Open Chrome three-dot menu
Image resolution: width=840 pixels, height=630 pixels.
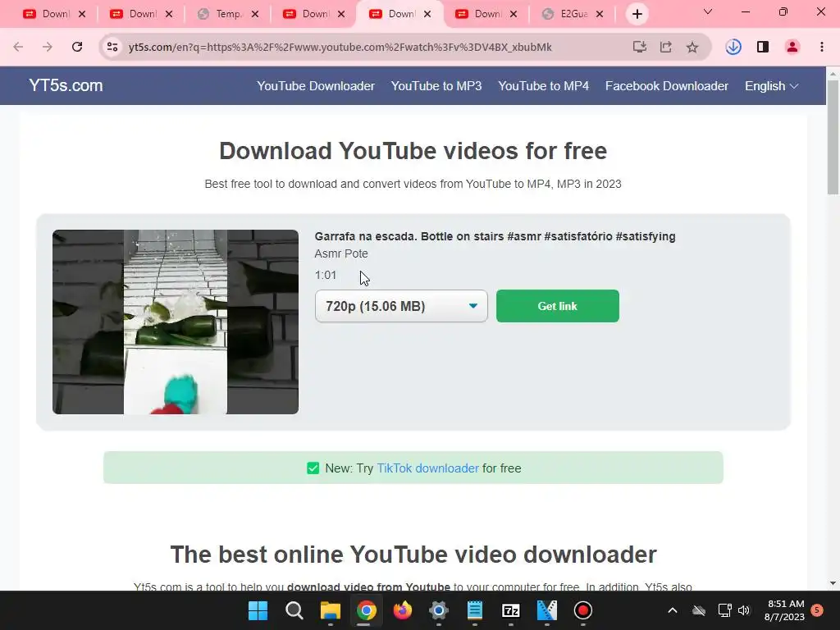click(x=822, y=47)
